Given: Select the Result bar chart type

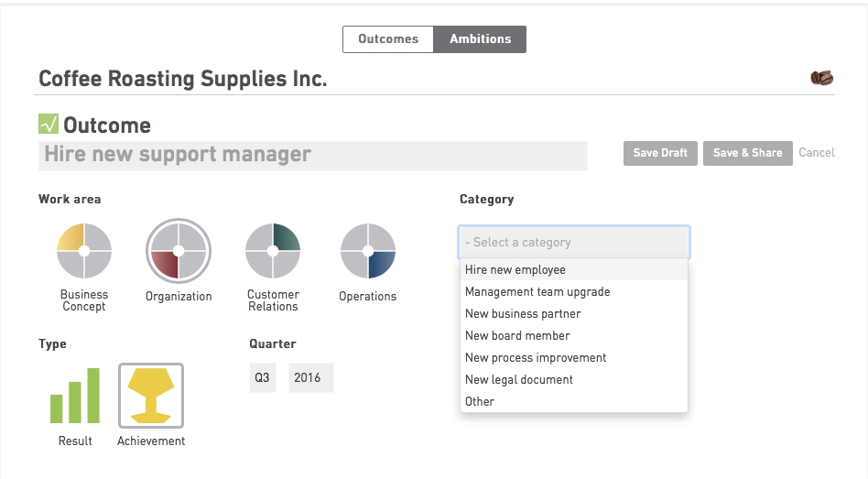Looking at the screenshot, I should click(75, 396).
